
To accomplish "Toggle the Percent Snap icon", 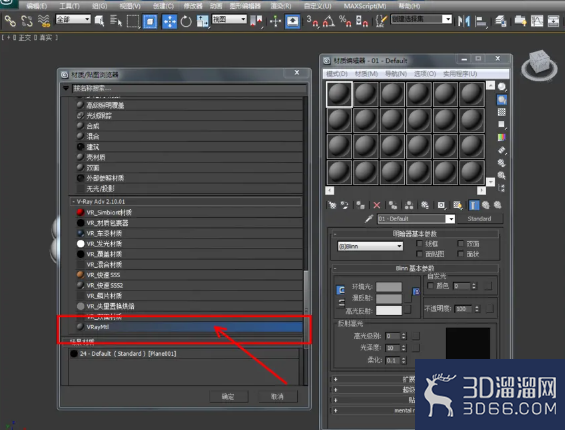I will 345,21.
